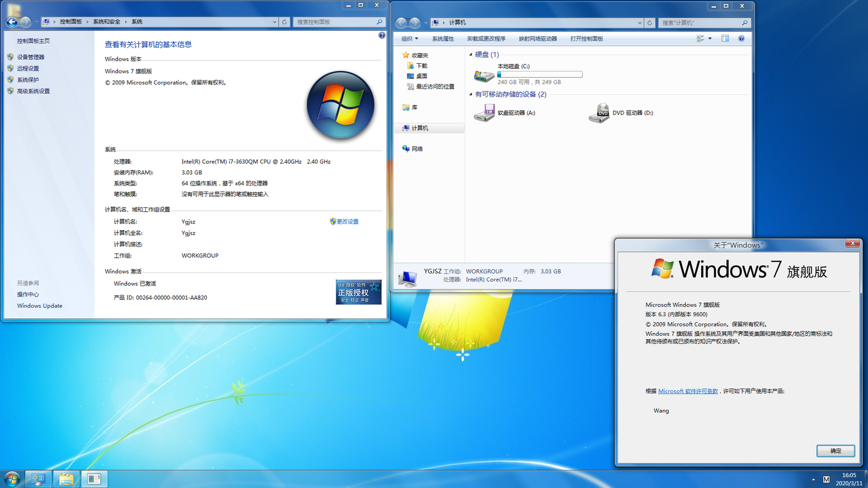Toggle the preview pane button
The image size is (868, 488).
tap(725, 39)
